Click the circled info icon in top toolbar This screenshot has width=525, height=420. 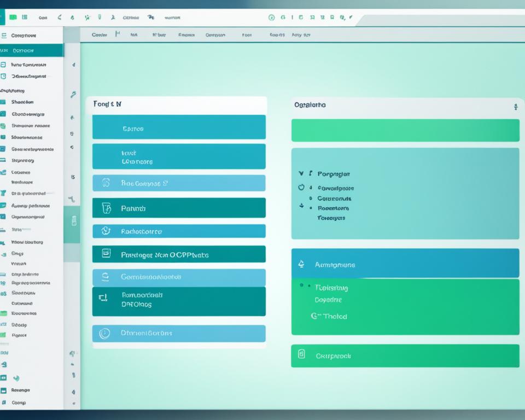[272, 17]
